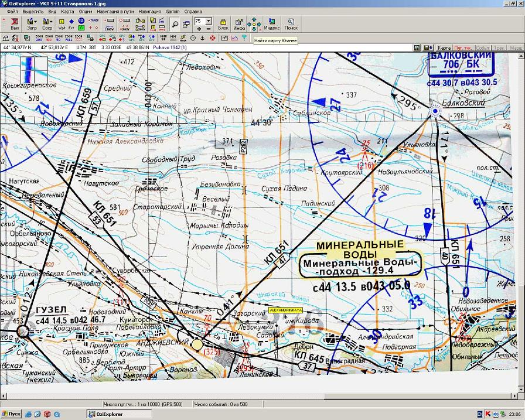
Task: Click the Zoom FULL button
Action: click(x=69, y=38)
